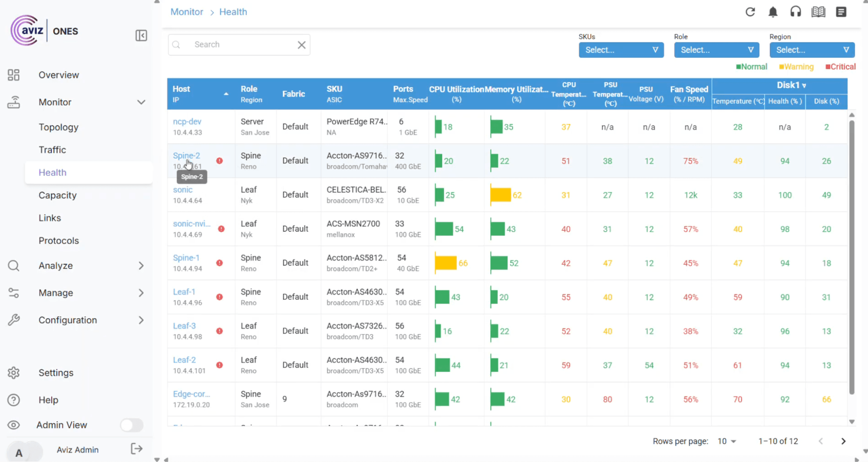
Task: Open the Spine-1 host details link
Action: pos(186,257)
